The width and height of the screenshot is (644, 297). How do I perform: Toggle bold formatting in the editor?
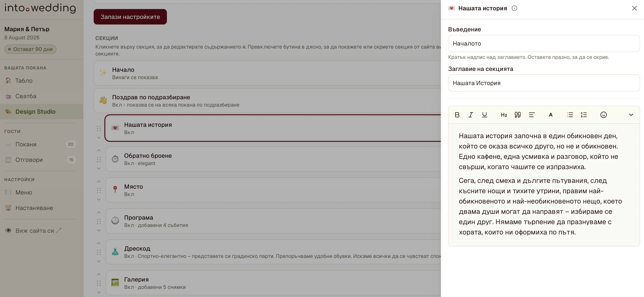click(x=457, y=115)
